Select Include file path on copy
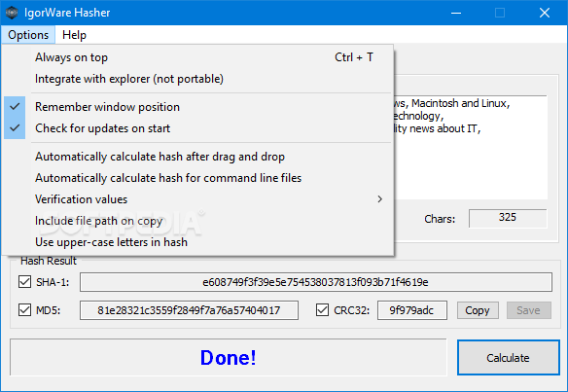 pyautogui.click(x=197, y=221)
